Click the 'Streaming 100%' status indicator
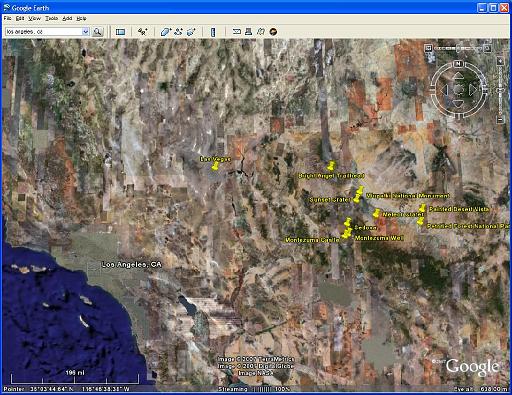512x395 pixels. pos(254,389)
